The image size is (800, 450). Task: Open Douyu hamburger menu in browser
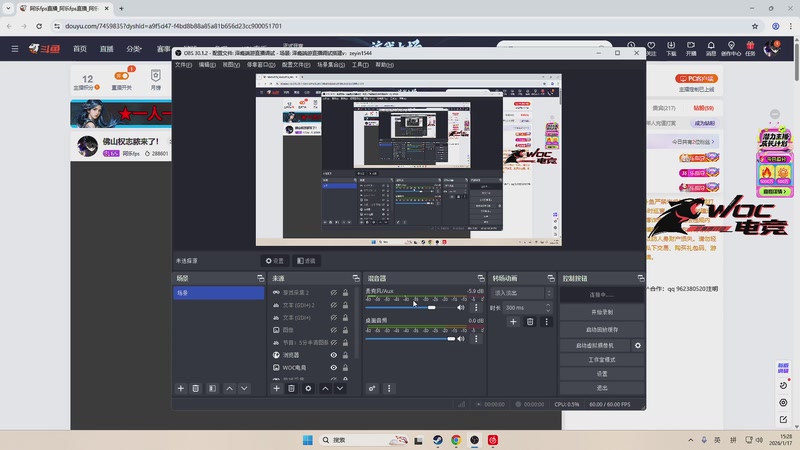(15, 48)
